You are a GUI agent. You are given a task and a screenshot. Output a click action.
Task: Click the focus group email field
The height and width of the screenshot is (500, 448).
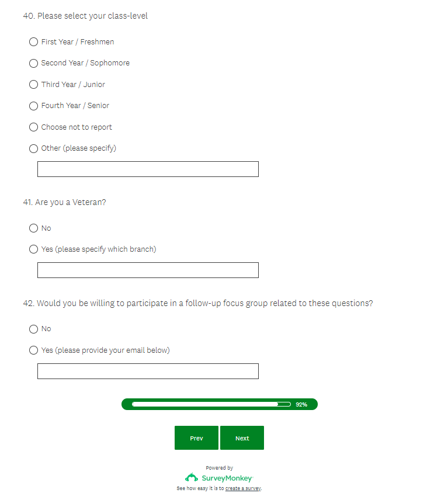click(148, 371)
